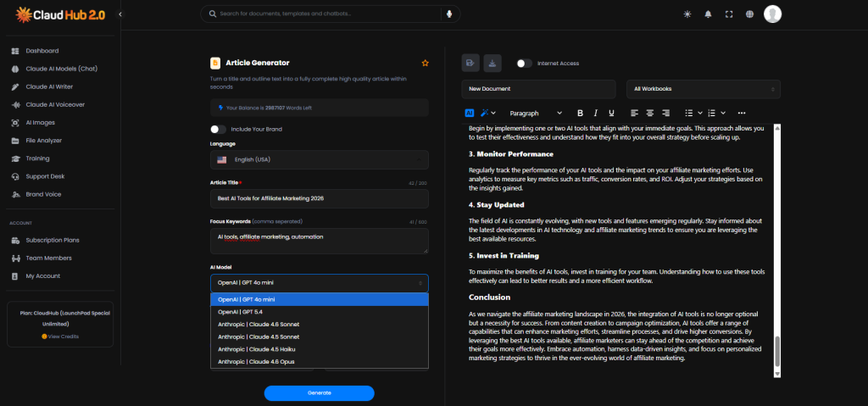Open notifications bell icon

click(708, 14)
